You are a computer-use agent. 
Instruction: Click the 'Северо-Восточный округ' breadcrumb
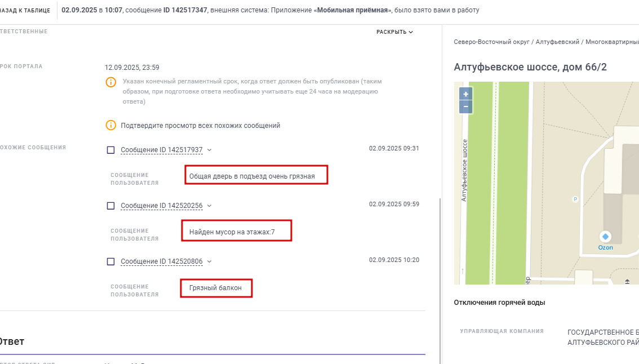(x=491, y=42)
